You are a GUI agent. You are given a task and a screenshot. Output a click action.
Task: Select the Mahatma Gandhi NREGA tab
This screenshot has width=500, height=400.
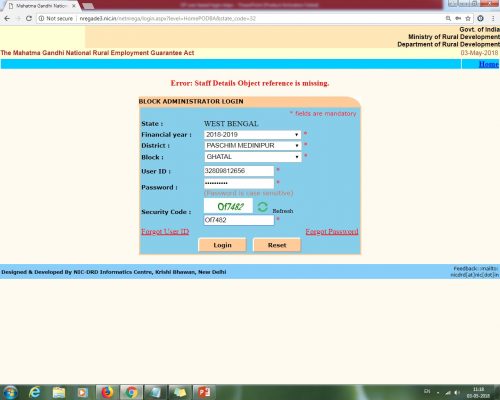tap(41, 6)
